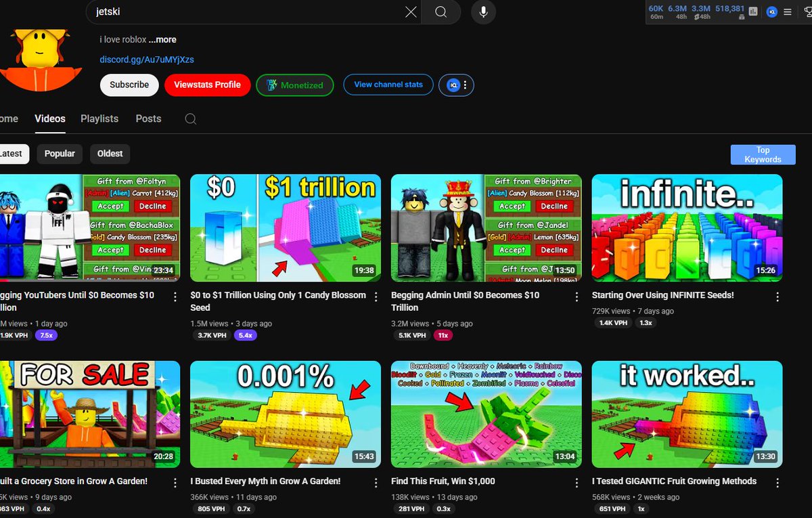
Task: Open 'I Tested GIGANTIC Fruit Growing Methods' title
Action: 674,481
